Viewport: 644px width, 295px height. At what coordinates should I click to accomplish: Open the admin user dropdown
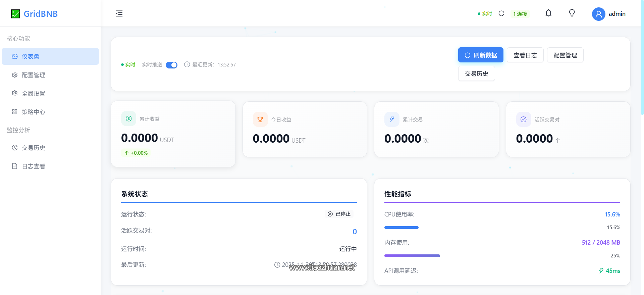coord(617,14)
